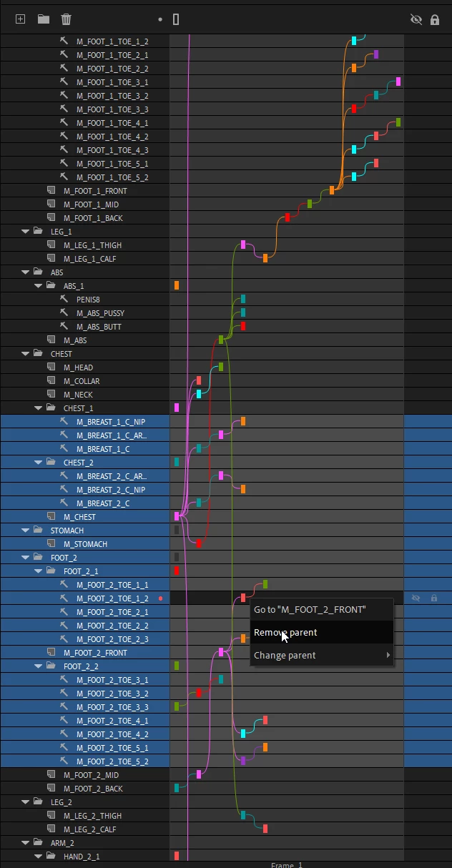Viewport: 452px width, 868px height.
Task: Collapse the ABS folder
Action: click(26, 272)
